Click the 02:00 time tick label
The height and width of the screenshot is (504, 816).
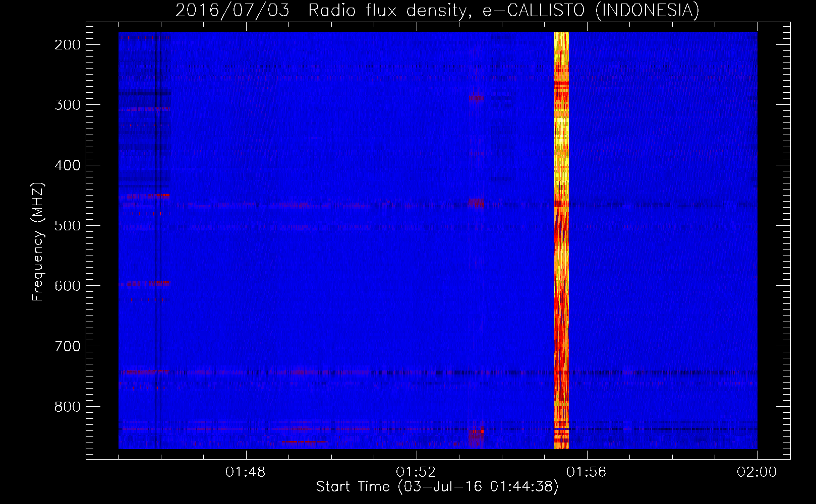point(757,472)
